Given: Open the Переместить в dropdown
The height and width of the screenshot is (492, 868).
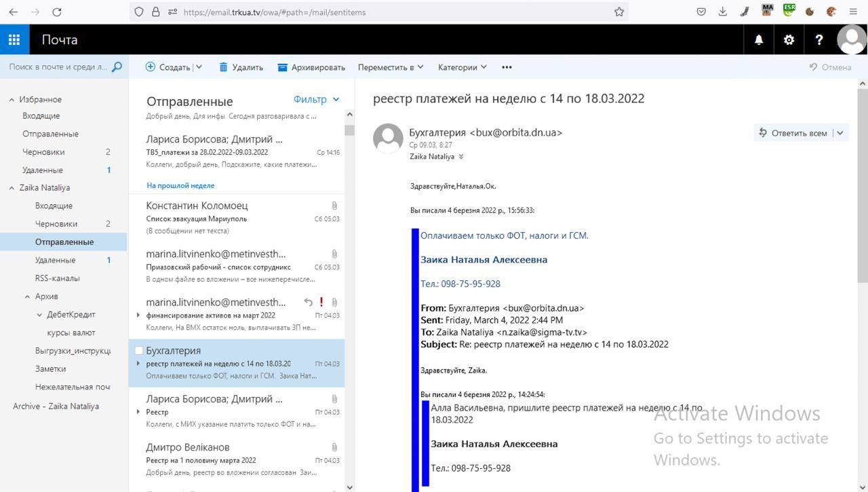Looking at the screenshot, I should 391,67.
